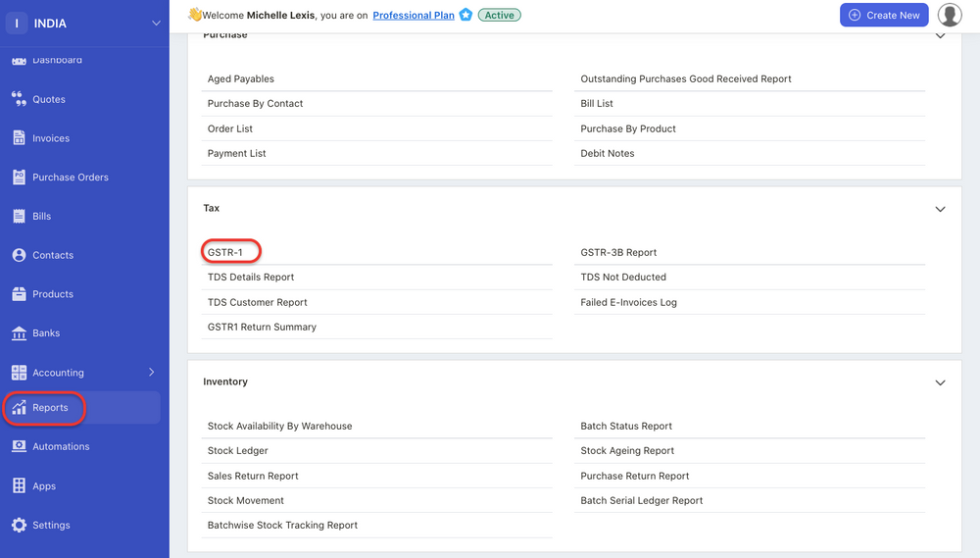980x558 pixels.
Task: Open the GSTR-3B Report
Action: [618, 252]
